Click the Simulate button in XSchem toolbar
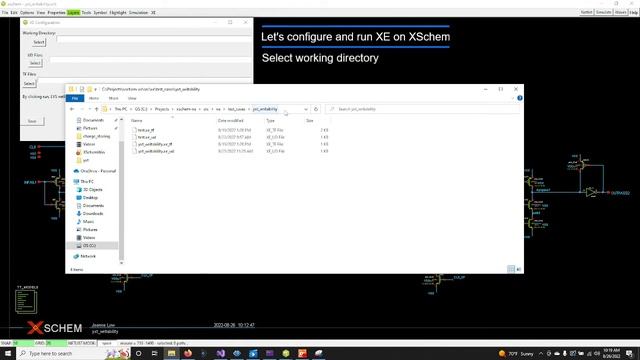This screenshot has width=640, height=360. (x=603, y=12)
